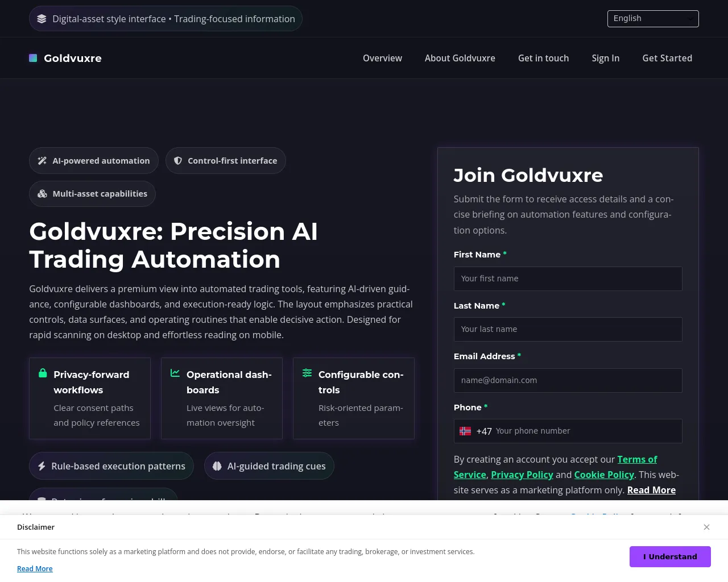Viewport: 728px width, 582px height.
Task: Open the Terms of Service link
Action: (637, 459)
